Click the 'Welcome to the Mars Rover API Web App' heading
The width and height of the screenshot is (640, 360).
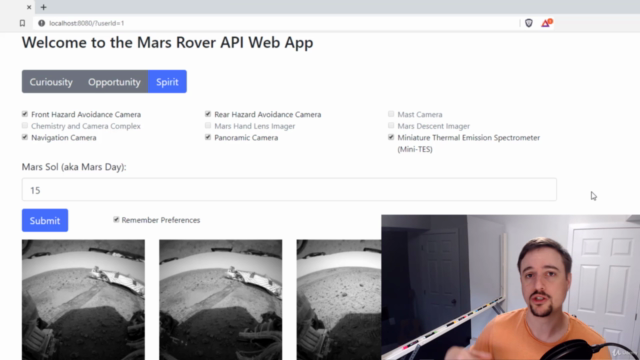(167, 42)
